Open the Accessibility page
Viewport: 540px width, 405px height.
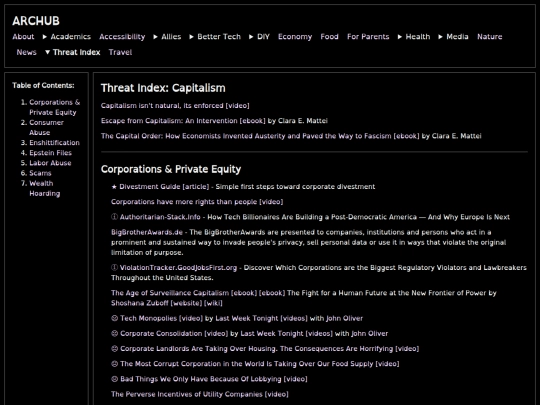coord(122,37)
